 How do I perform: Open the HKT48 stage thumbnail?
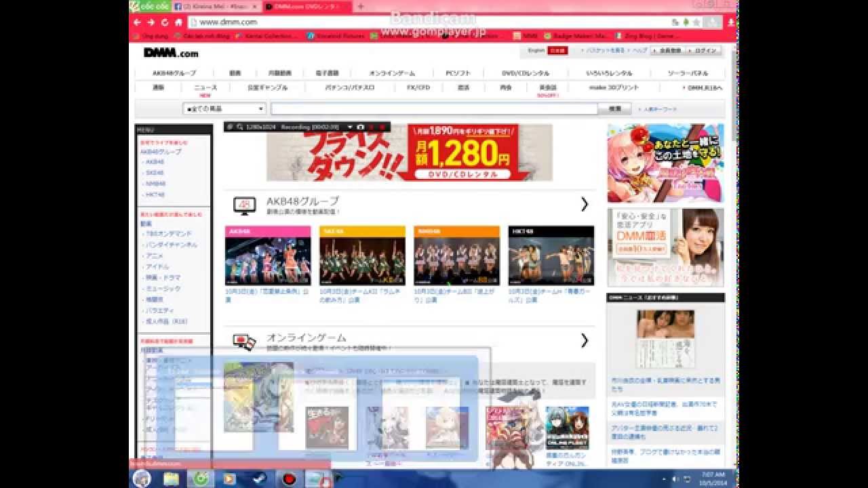click(x=551, y=256)
